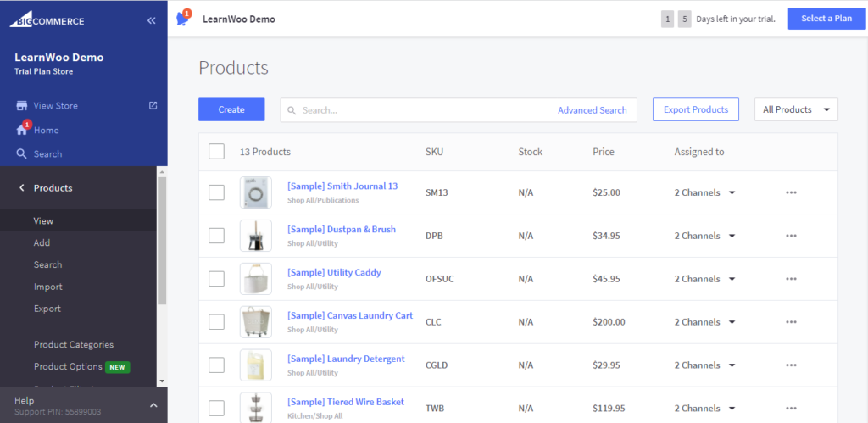Open more actions for Canvas Laundry Cart

791,322
